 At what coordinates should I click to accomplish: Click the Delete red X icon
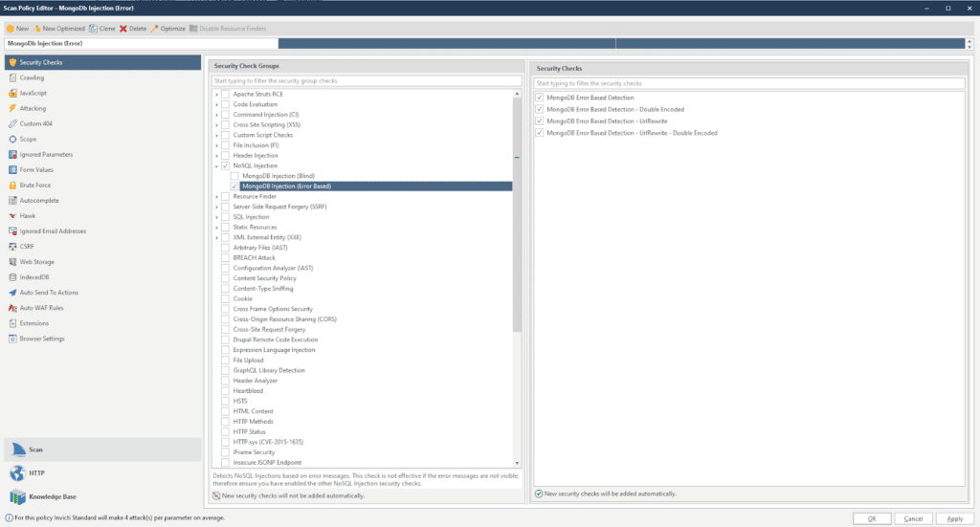(x=123, y=29)
